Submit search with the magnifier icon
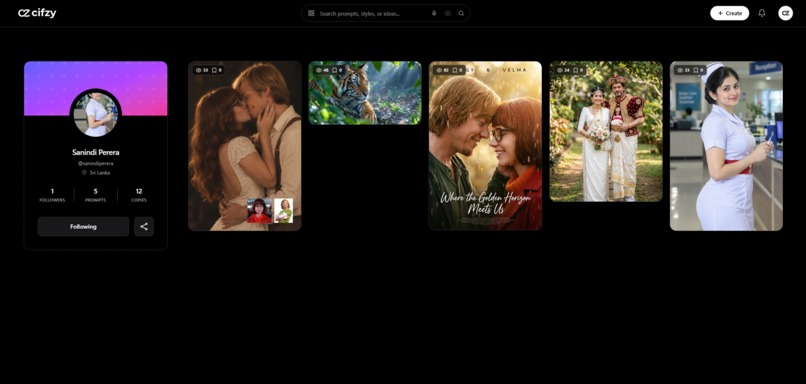806x384 pixels. [x=461, y=13]
